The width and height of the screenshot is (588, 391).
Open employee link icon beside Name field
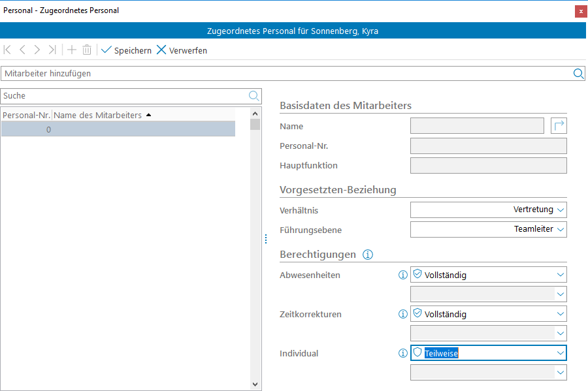(x=559, y=126)
